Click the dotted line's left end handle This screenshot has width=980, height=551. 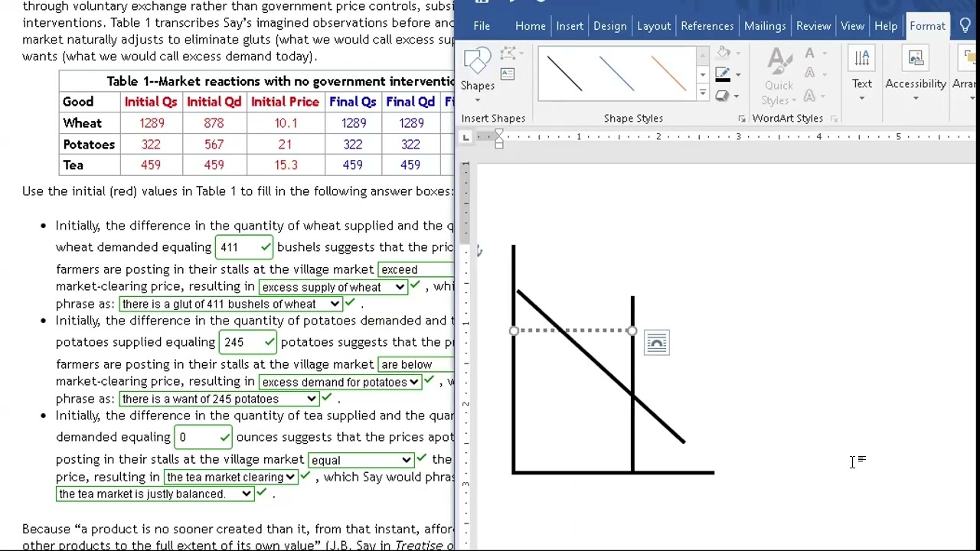[514, 331]
